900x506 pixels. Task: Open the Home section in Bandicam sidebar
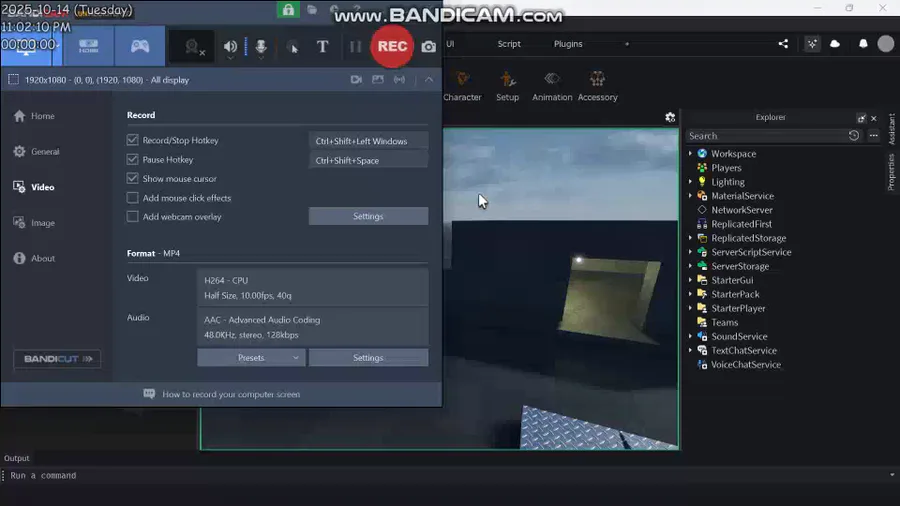[34, 116]
